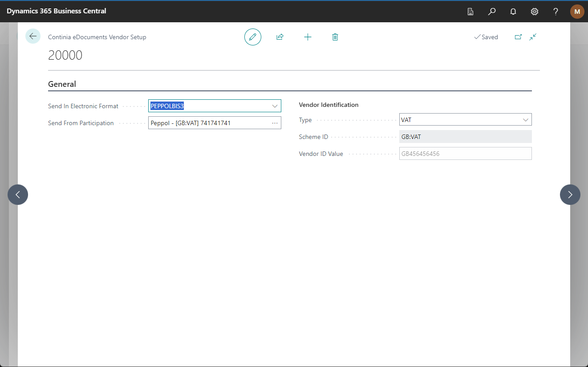Expand the Vendor Identification Type dropdown

tap(526, 120)
